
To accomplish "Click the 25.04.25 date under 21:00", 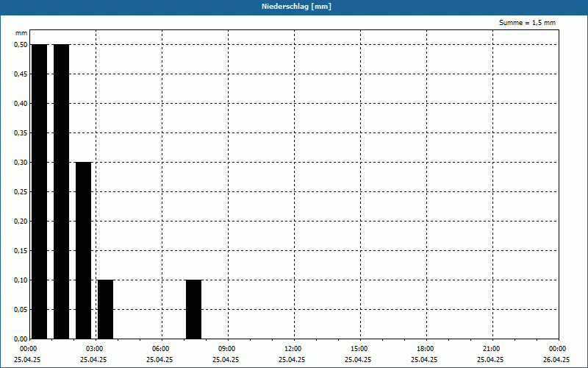I will (x=490, y=360).
